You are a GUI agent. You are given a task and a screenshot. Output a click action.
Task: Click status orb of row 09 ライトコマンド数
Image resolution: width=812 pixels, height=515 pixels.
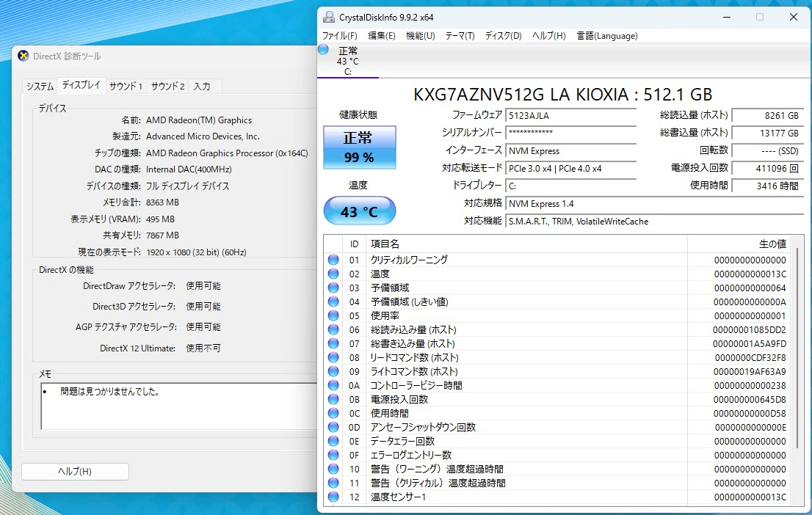tap(333, 372)
